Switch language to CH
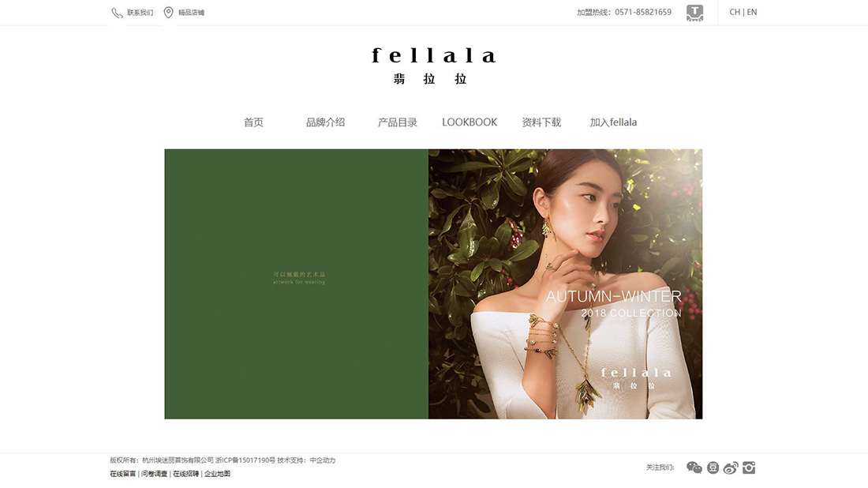Viewport: 868px width, 488px height. (735, 12)
